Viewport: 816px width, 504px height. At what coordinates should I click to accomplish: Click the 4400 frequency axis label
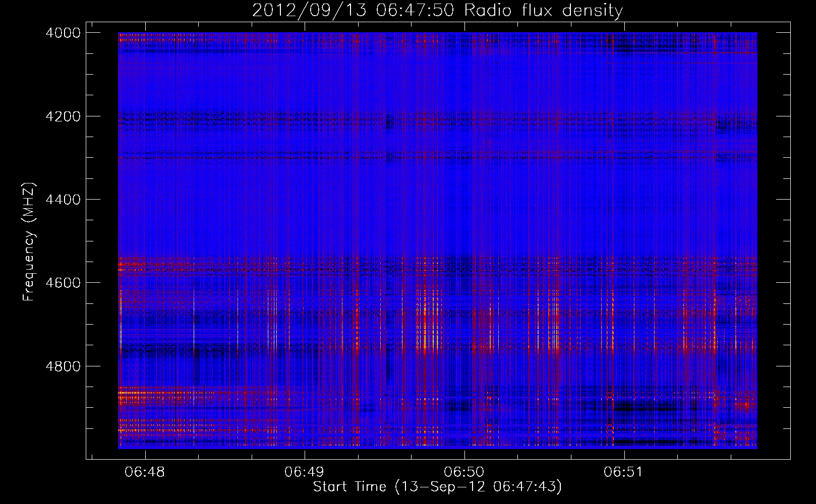[x=63, y=200]
